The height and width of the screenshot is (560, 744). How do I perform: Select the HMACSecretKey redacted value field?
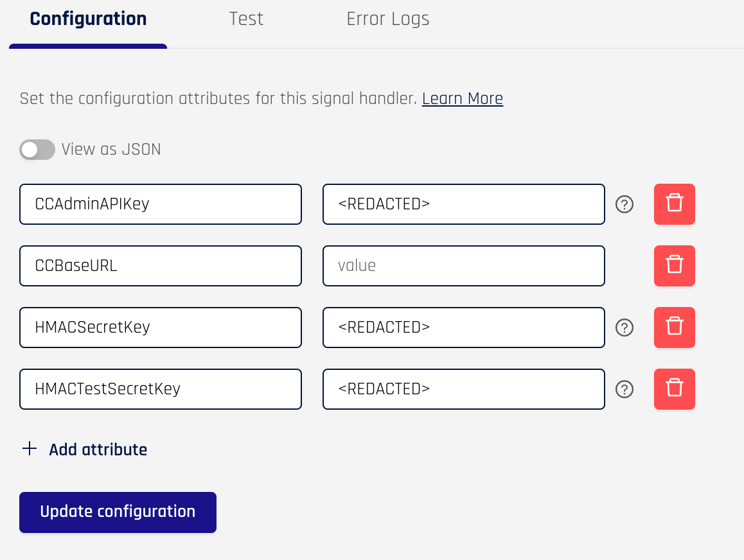463,328
